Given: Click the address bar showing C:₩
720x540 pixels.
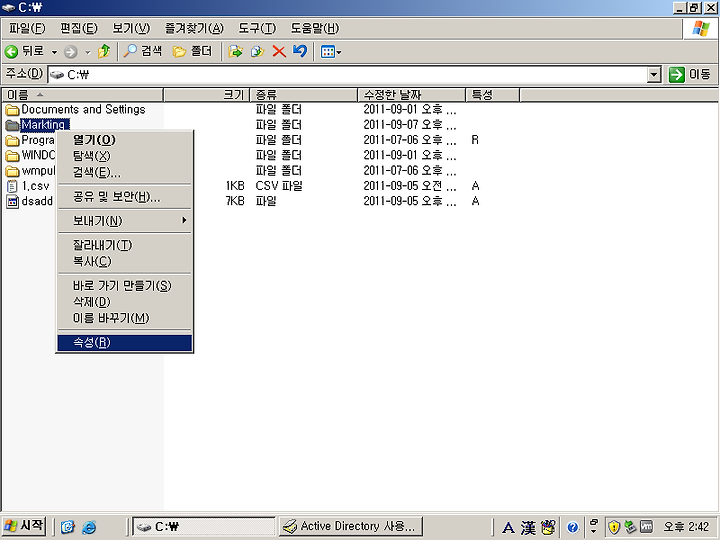Looking at the screenshot, I should [348, 74].
